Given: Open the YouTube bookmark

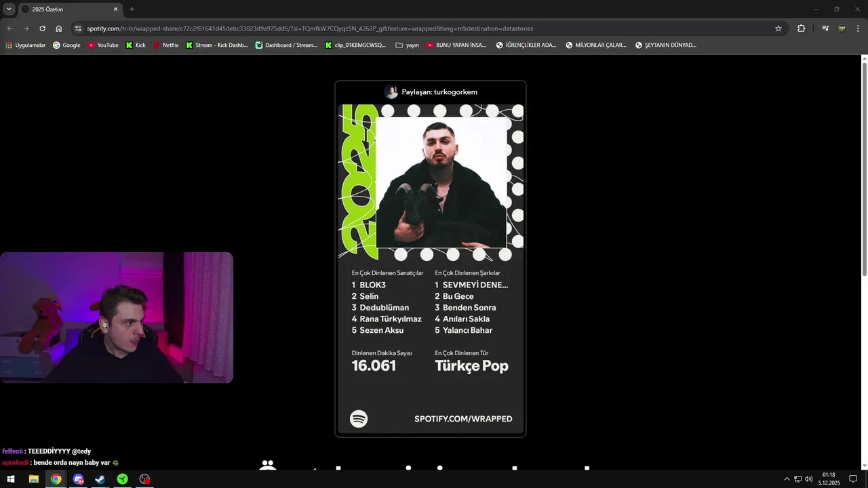Looking at the screenshot, I should [103, 45].
